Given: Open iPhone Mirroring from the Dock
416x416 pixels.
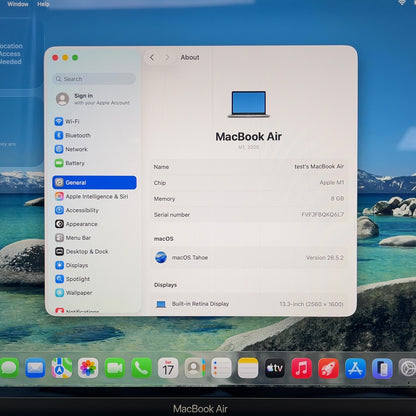Looking at the screenshot, I should coord(382,369).
